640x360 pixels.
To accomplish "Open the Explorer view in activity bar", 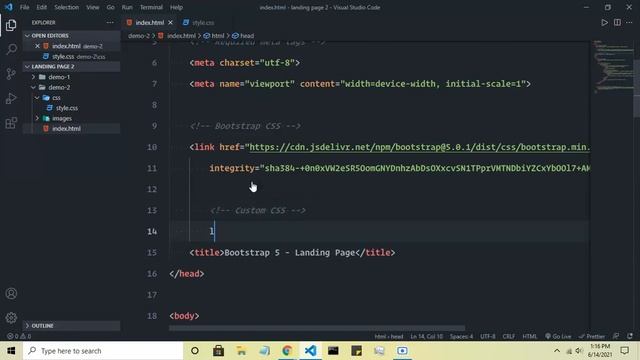I will [x=11, y=25].
